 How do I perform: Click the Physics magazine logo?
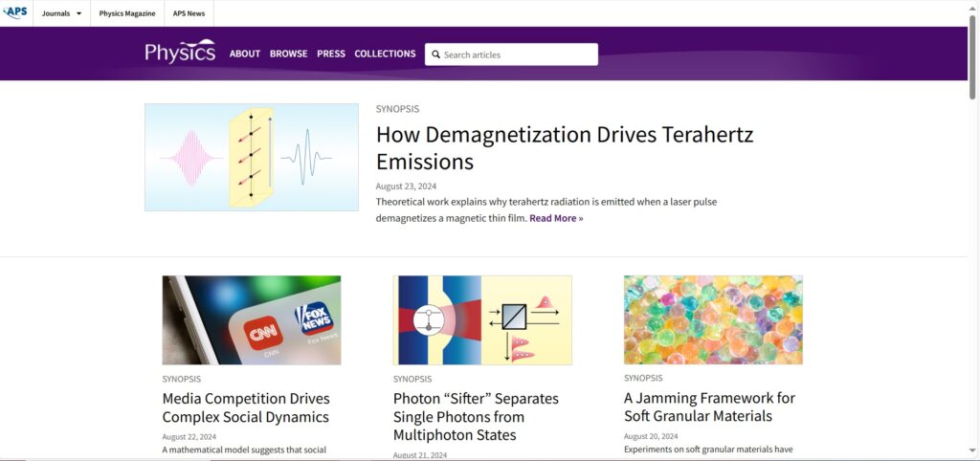click(180, 53)
